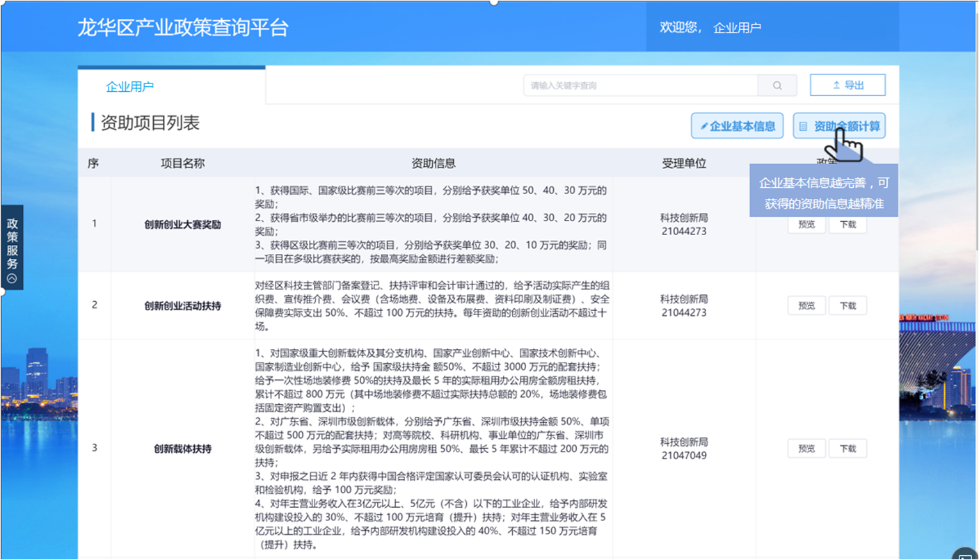Preview the 创新创业活动扶持 policy
The width and height of the screenshot is (979, 560).
click(806, 305)
